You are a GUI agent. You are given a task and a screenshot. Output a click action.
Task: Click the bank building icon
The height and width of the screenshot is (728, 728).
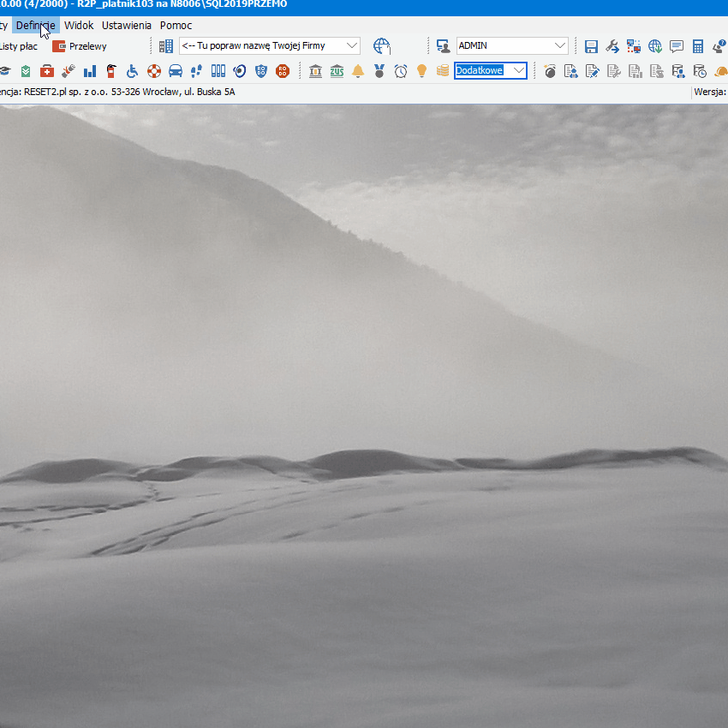pyautogui.click(x=316, y=71)
